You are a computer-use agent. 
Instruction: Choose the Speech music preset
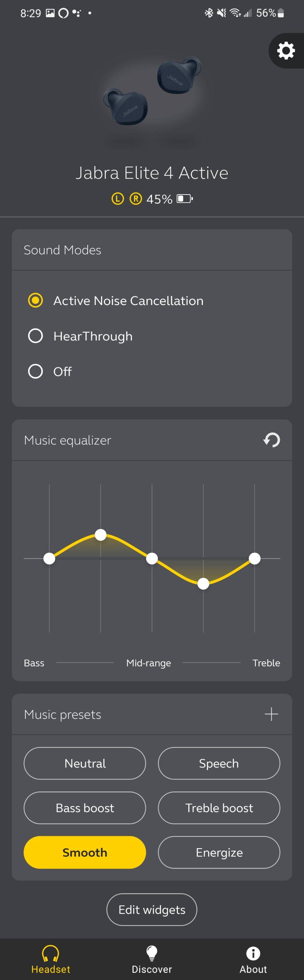pyautogui.click(x=219, y=763)
